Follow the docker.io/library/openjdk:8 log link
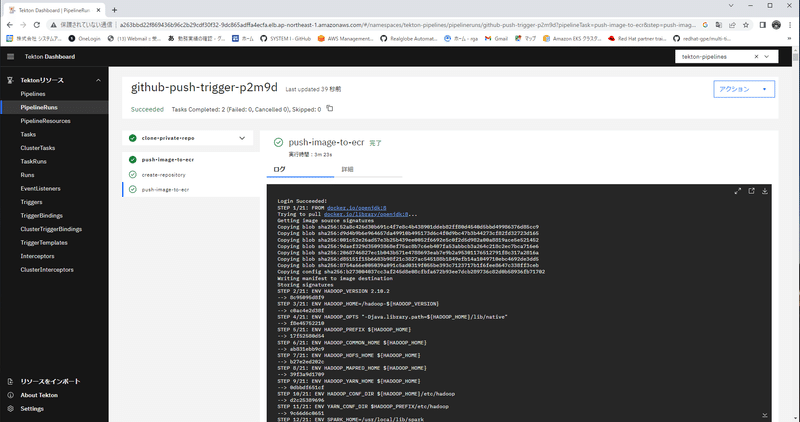This screenshot has width=800, height=422. [x=366, y=214]
